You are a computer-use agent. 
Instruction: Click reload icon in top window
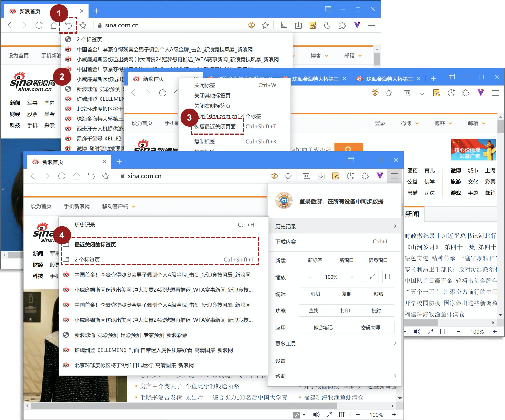tap(39, 25)
